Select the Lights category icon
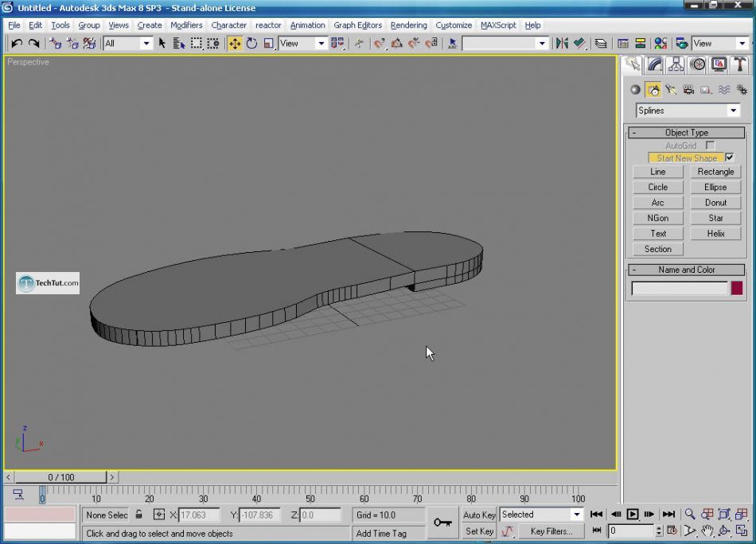Viewport: 756px width, 544px height. click(671, 90)
